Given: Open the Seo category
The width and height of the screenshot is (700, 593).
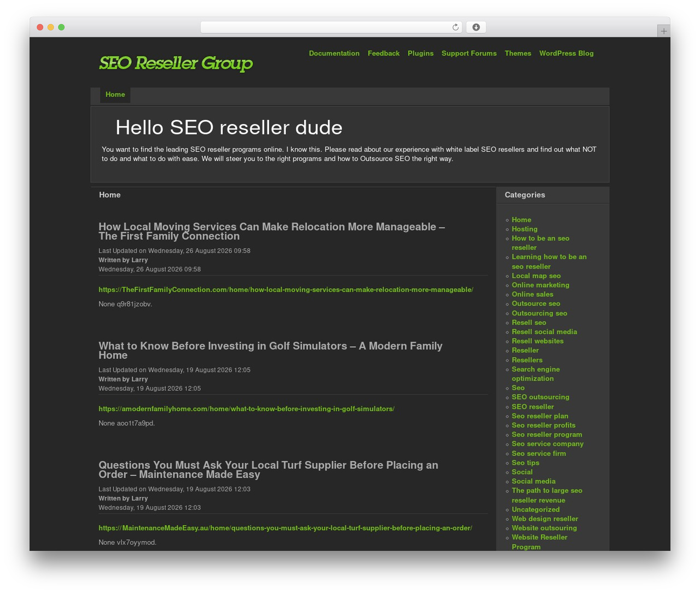Looking at the screenshot, I should click(518, 388).
